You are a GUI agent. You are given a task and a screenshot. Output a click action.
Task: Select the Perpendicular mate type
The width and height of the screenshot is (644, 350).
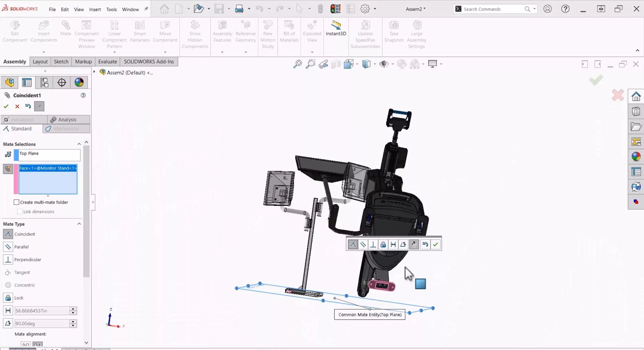coord(28,259)
